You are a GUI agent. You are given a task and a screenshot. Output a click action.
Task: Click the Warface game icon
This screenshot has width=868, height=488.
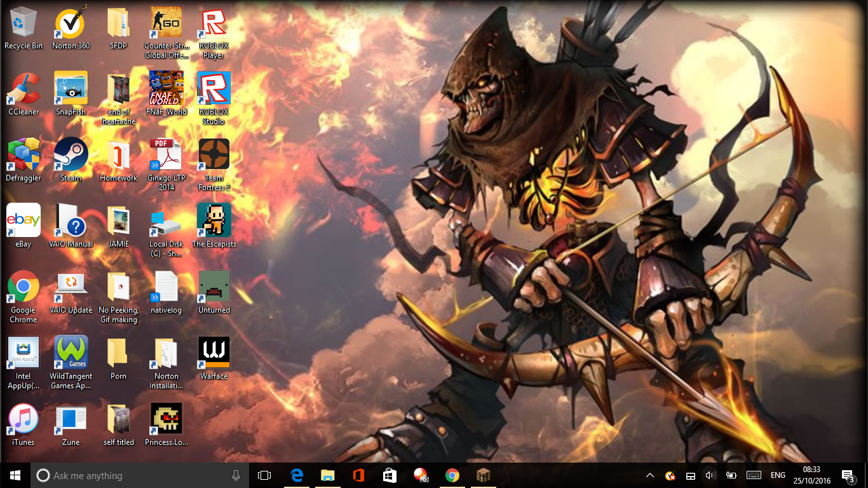[x=214, y=353]
